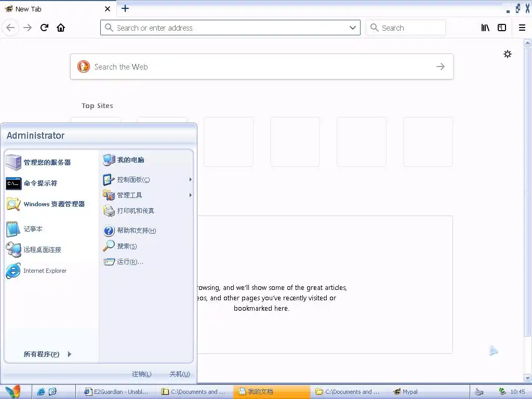Open Control Panel (控制面板) entry
The height and width of the screenshot is (399, 532).
pos(147,179)
